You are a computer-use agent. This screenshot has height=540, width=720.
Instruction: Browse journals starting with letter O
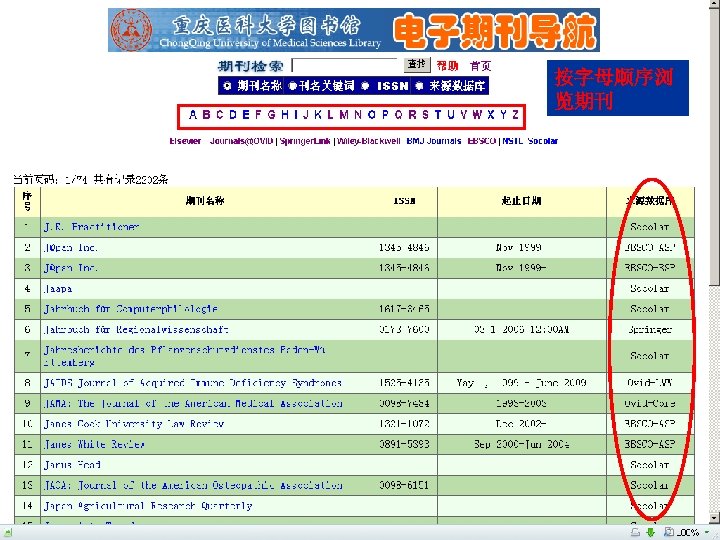point(371,115)
